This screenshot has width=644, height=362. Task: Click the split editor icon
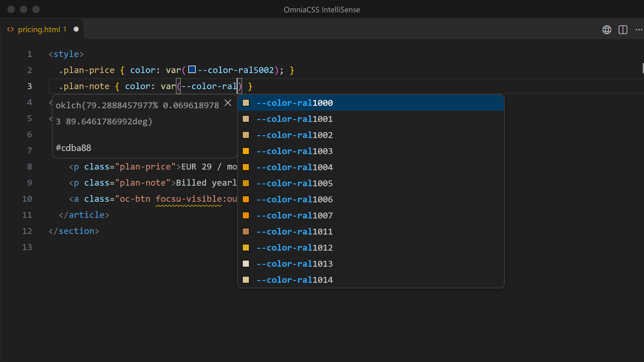623,30
